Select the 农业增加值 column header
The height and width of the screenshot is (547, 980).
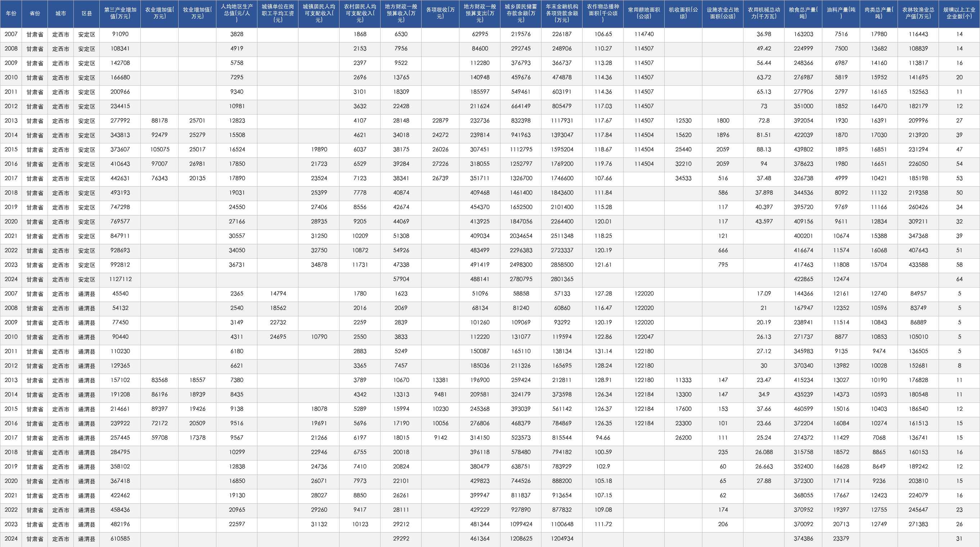click(x=159, y=13)
